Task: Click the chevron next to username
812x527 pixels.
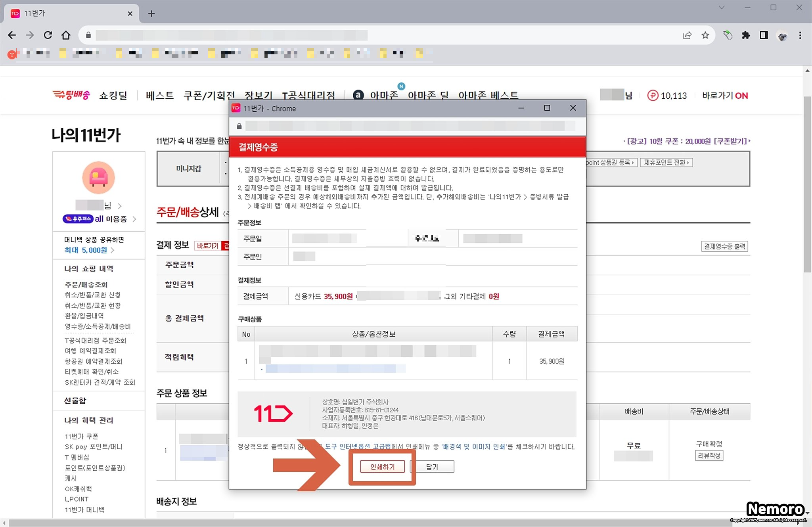Action: pos(120,206)
